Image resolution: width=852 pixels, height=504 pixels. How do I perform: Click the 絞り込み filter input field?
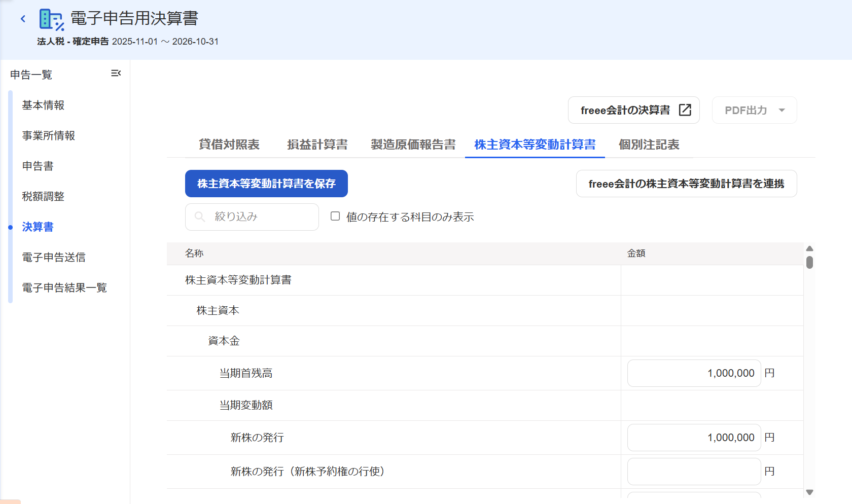point(252,217)
